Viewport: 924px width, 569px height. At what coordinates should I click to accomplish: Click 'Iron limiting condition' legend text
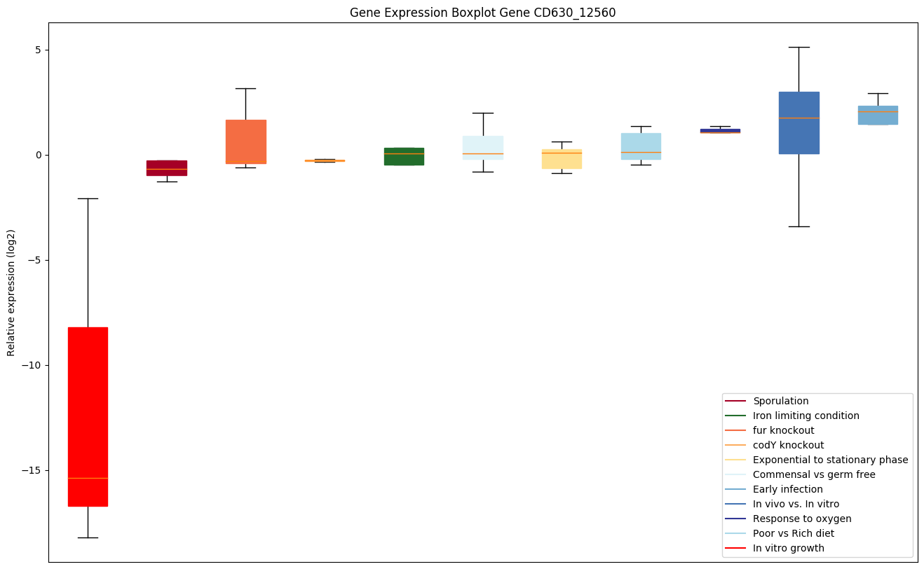point(806,416)
